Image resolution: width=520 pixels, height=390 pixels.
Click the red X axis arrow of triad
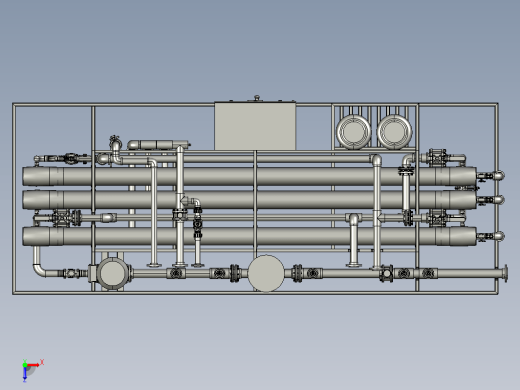33,365
